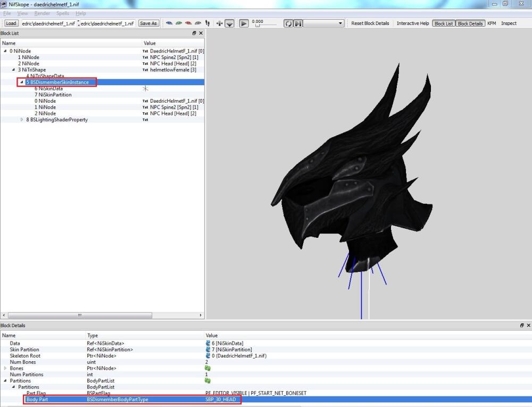
Task: Select the footprints walk view icon
Action: tap(207, 23)
